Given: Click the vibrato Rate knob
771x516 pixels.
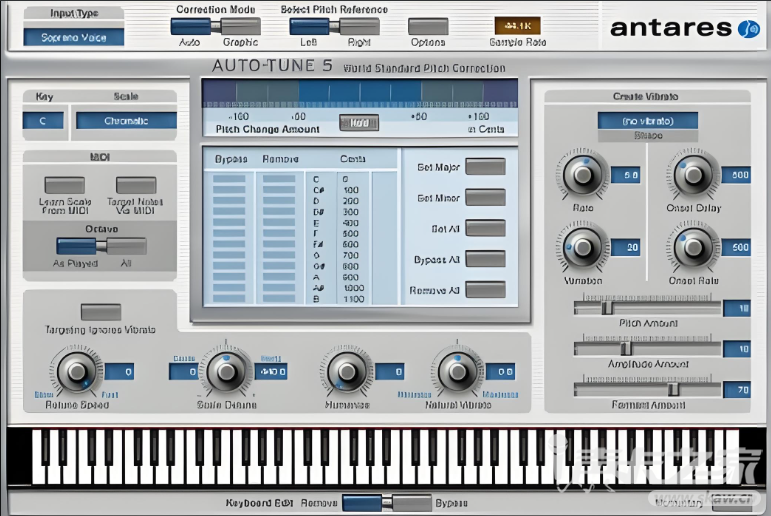Looking at the screenshot, I should [x=583, y=175].
